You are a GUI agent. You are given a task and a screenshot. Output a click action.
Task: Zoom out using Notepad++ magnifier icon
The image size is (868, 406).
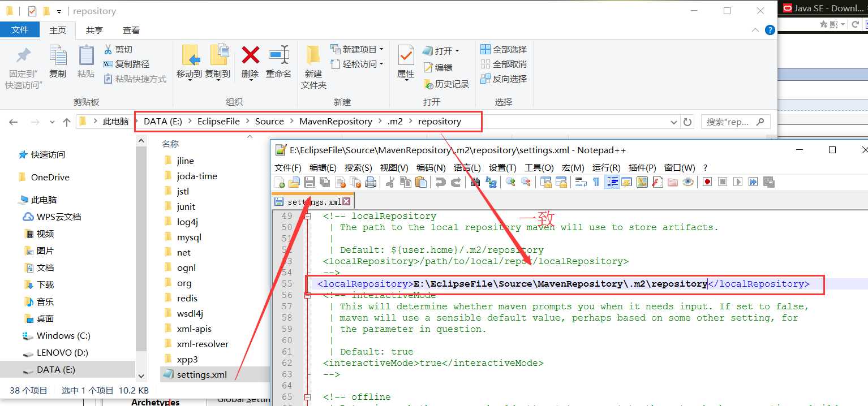click(x=526, y=182)
